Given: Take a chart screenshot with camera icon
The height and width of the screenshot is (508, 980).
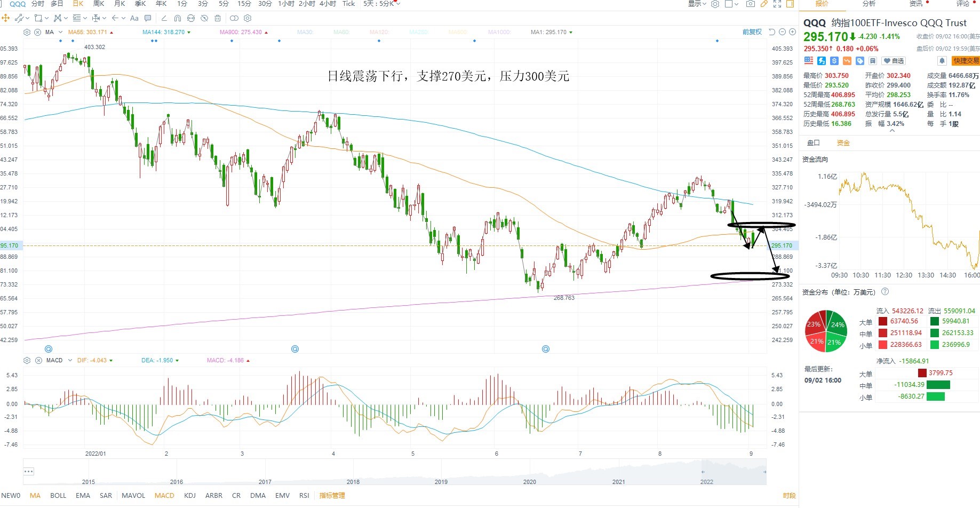Looking at the screenshot, I should [751, 4].
